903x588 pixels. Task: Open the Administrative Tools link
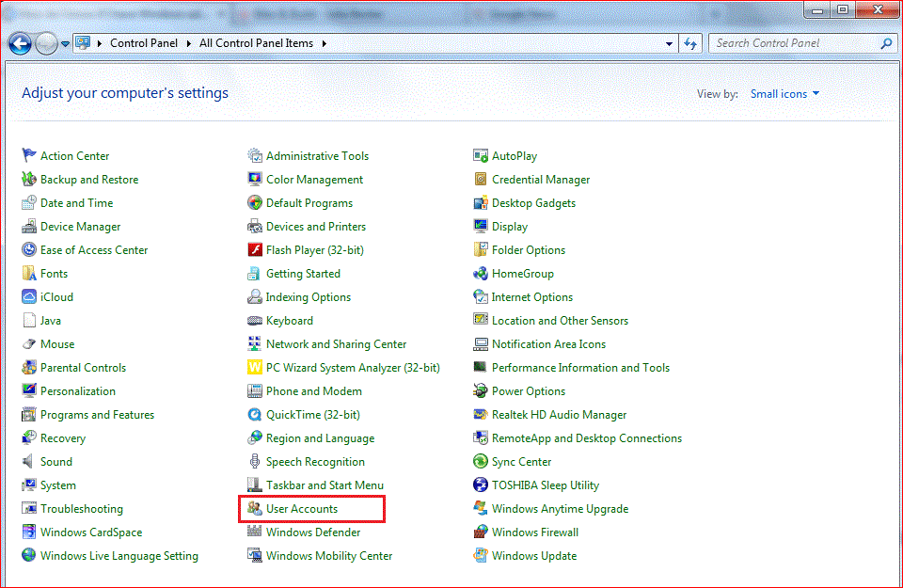[317, 155]
